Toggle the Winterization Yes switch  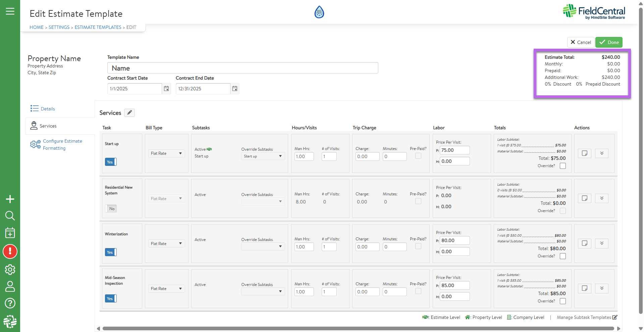pos(111,252)
